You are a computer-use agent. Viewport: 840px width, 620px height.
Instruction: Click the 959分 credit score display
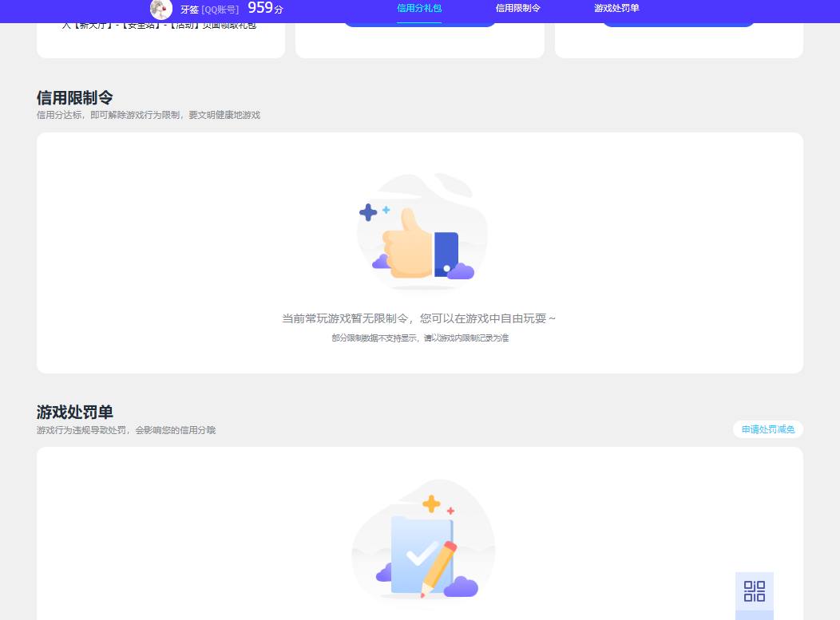pos(263,9)
